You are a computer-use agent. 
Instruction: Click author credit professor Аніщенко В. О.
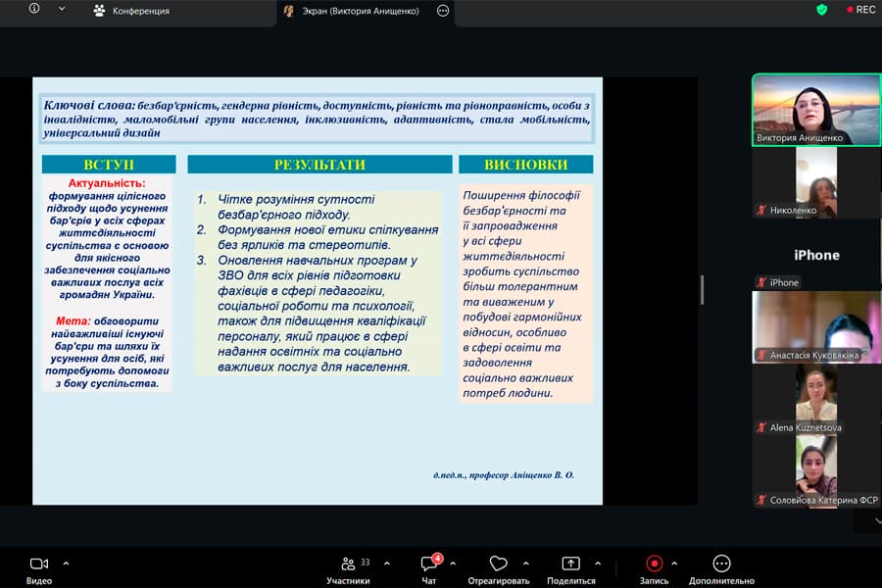coord(504,475)
